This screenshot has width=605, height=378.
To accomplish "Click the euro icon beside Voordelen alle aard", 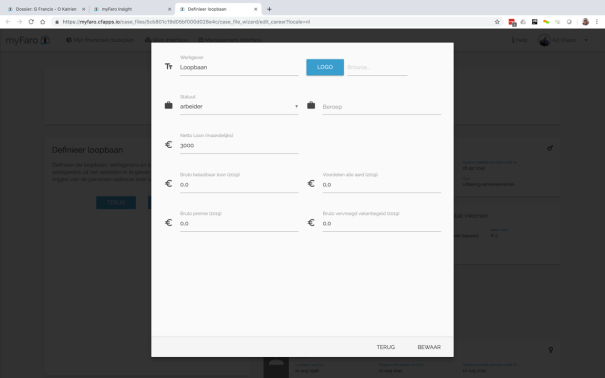I will pyautogui.click(x=311, y=184).
